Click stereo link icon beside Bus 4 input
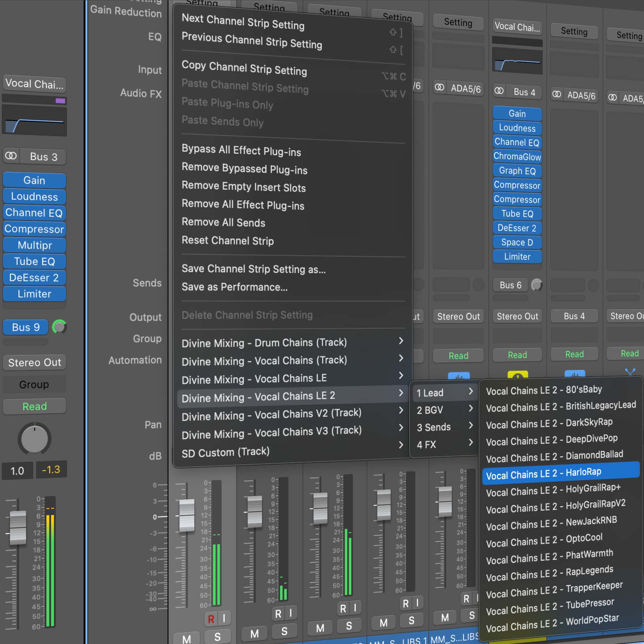Screen dimensions: 644x644 499,91
